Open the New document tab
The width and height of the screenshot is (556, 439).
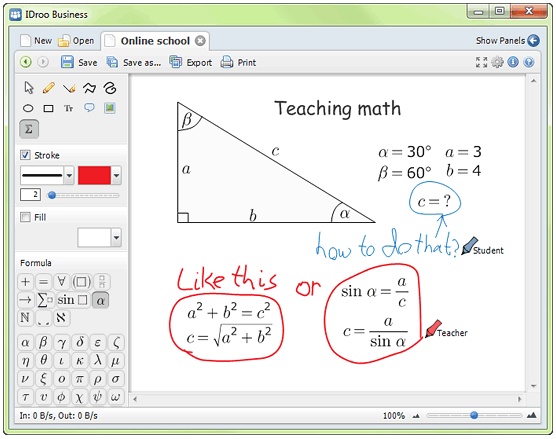tap(37, 41)
